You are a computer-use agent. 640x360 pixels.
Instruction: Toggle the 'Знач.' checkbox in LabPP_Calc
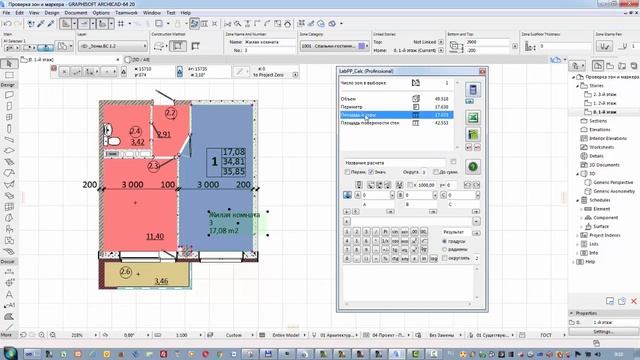coord(371,172)
